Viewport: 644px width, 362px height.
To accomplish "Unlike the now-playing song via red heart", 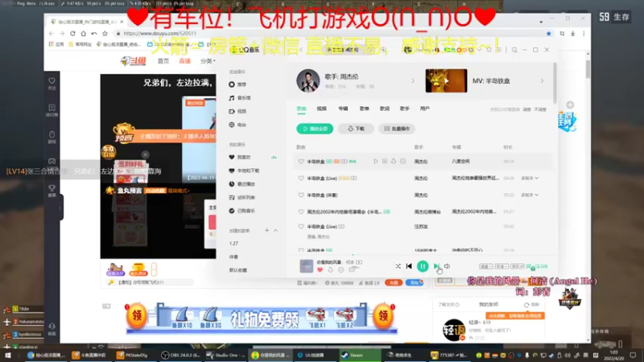I will 320,269.
